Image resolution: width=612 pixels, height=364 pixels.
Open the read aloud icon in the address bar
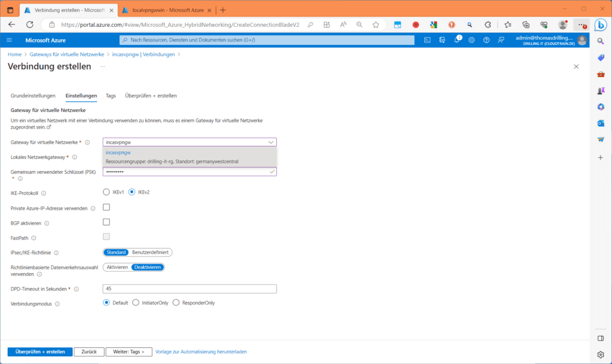pyautogui.click(x=343, y=25)
